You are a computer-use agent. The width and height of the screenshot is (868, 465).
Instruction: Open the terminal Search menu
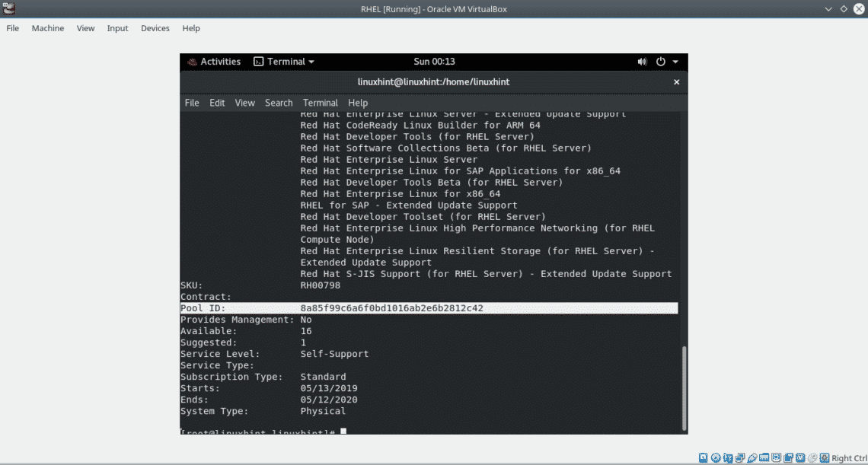click(x=279, y=103)
